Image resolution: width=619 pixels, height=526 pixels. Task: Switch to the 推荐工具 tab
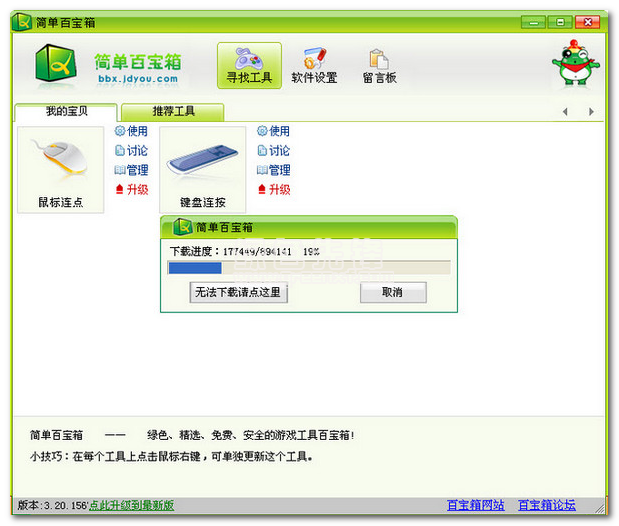tap(173, 112)
